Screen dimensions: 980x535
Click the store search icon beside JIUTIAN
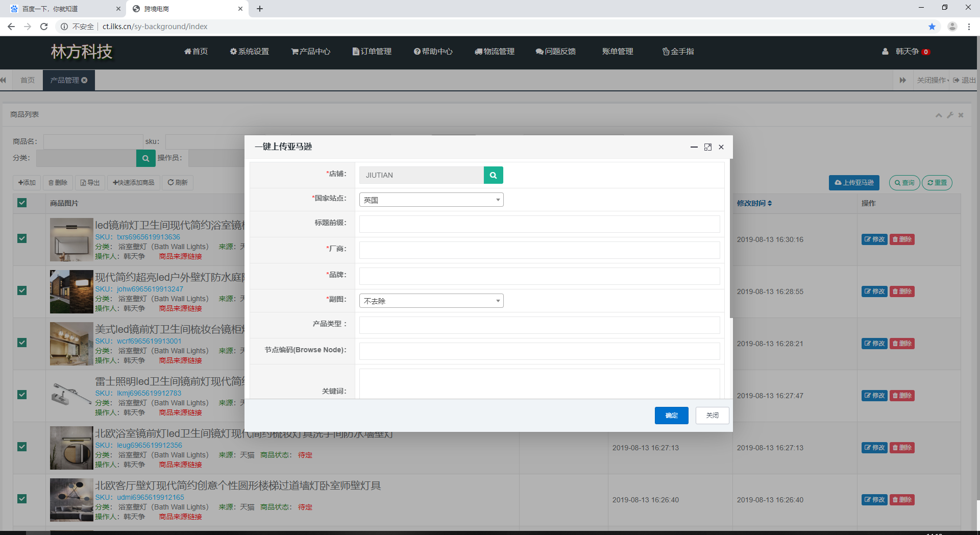[493, 175]
